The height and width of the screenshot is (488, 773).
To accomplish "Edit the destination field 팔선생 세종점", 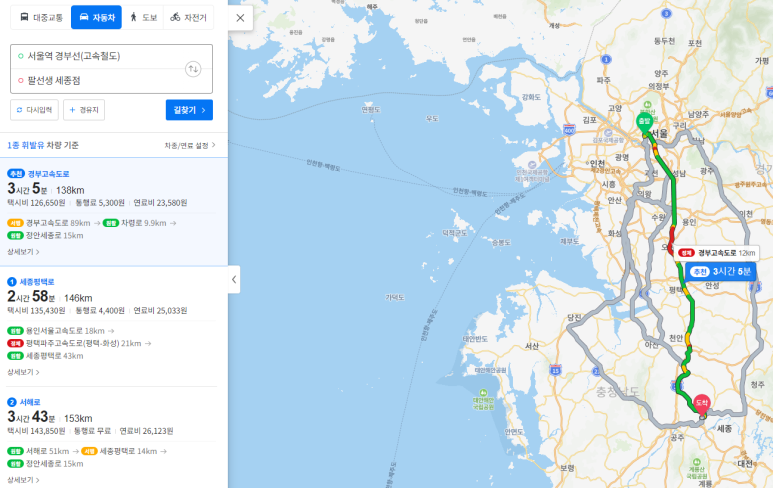I will 99,80.
